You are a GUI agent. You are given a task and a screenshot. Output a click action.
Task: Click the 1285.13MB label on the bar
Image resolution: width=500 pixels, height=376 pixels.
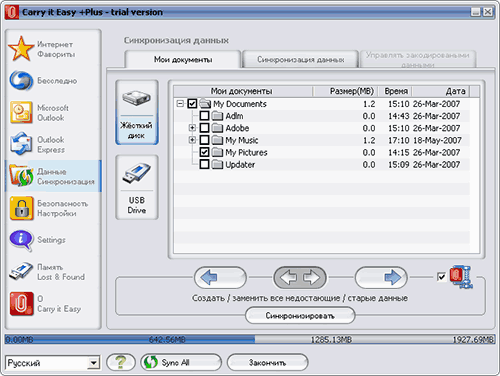point(331,340)
